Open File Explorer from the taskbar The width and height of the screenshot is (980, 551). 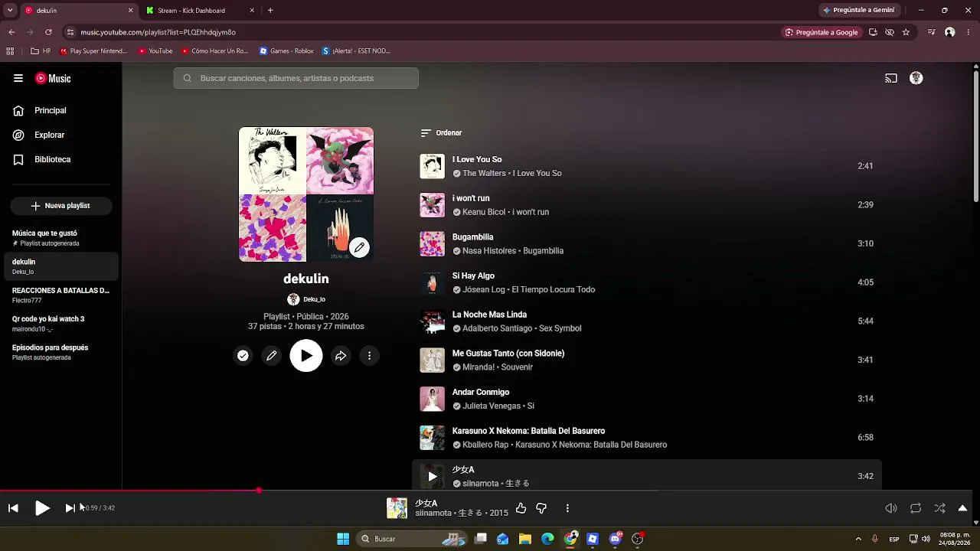[x=525, y=539]
